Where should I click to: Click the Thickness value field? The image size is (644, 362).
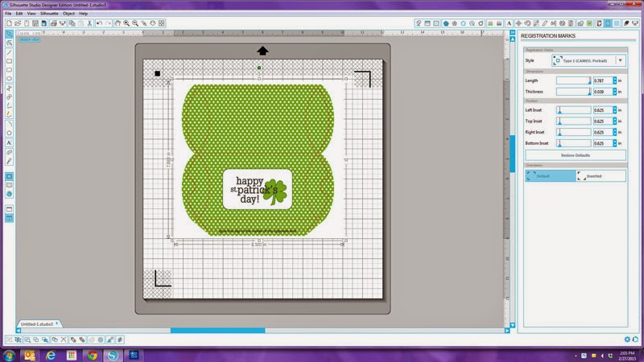click(x=602, y=92)
